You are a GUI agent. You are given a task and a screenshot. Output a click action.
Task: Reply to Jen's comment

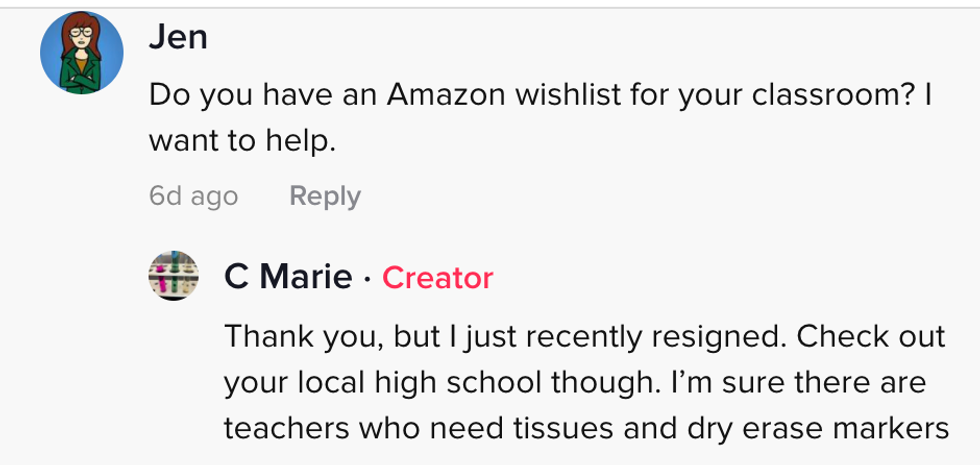pyautogui.click(x=324, y=196)
